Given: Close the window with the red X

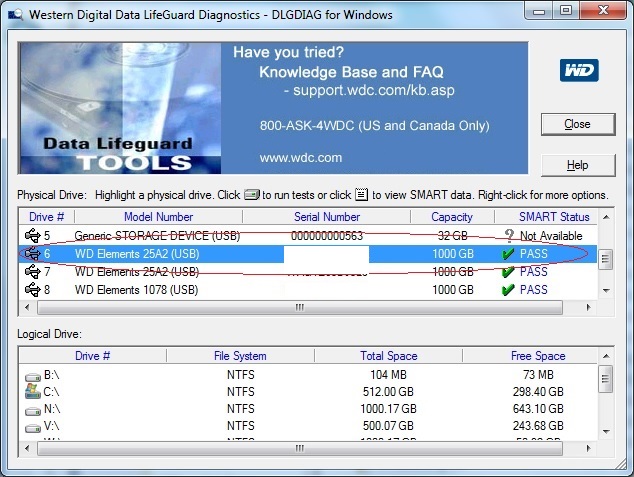Looking at the screenshot, I should [604, 11].
